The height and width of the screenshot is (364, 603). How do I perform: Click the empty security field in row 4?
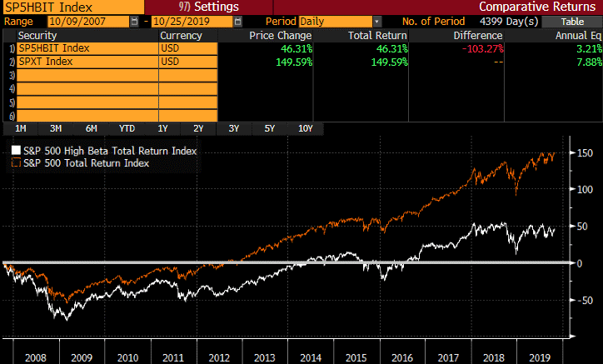click(87, 89)
